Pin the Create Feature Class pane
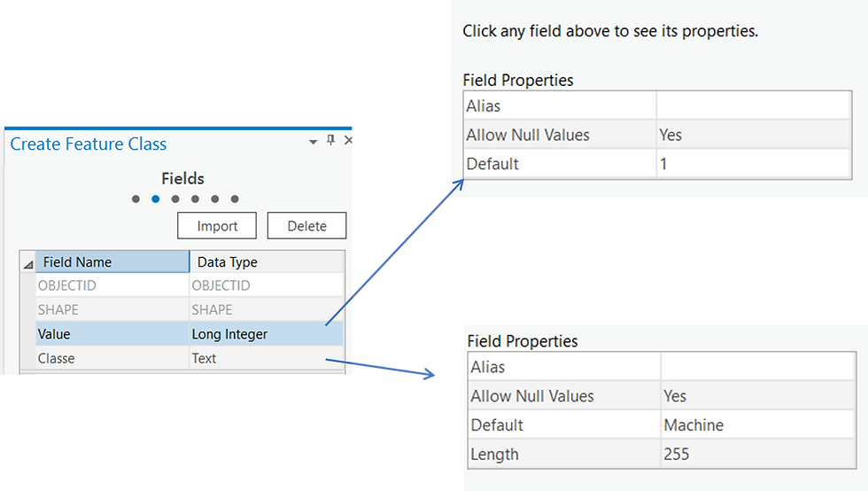The image size is (868, 491). point(330,140)
